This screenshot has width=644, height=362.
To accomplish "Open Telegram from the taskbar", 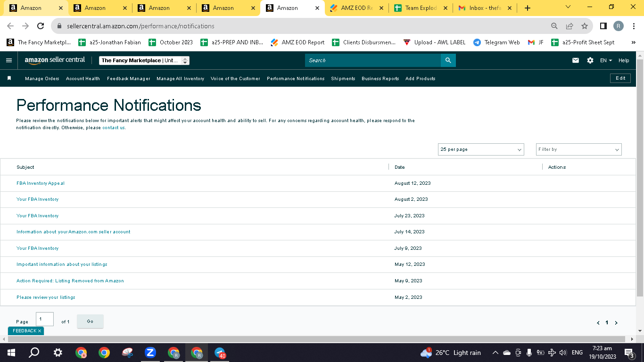I will tap(220, 353).
